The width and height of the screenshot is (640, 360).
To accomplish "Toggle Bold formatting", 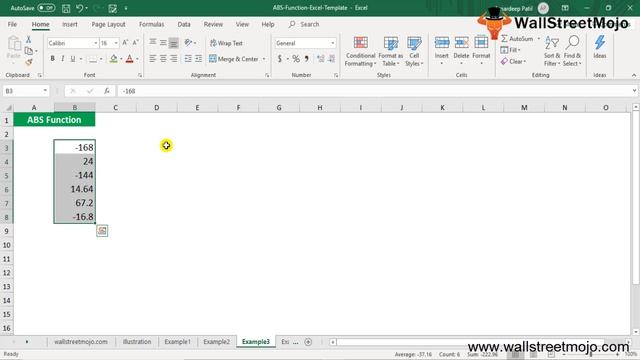I will coord(52,59).
